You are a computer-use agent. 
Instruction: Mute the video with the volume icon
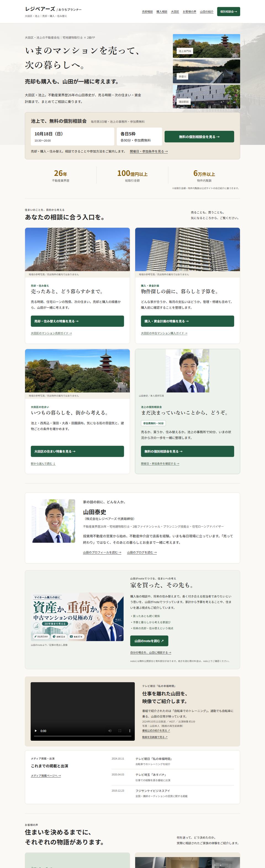coord(110,731)
